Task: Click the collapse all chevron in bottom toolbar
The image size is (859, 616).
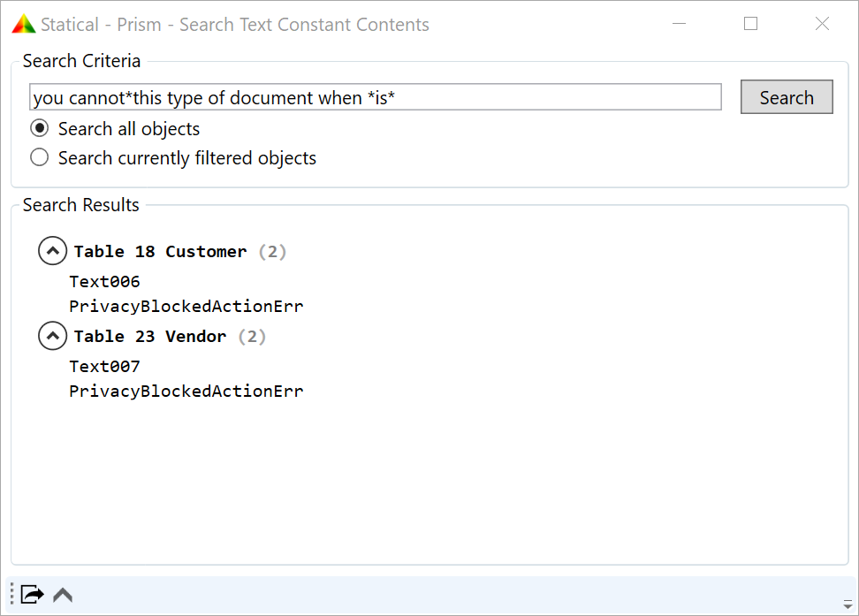Action: pos(63,595)
